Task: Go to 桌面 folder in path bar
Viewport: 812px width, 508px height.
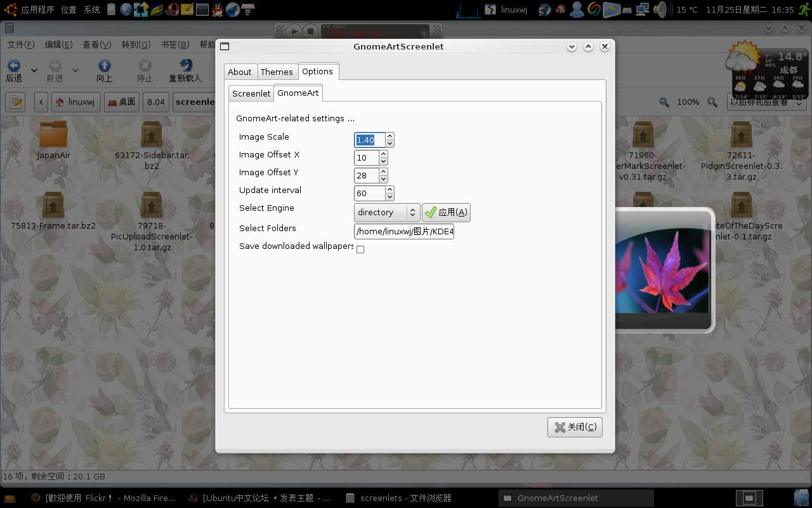Action: point(121,102)
